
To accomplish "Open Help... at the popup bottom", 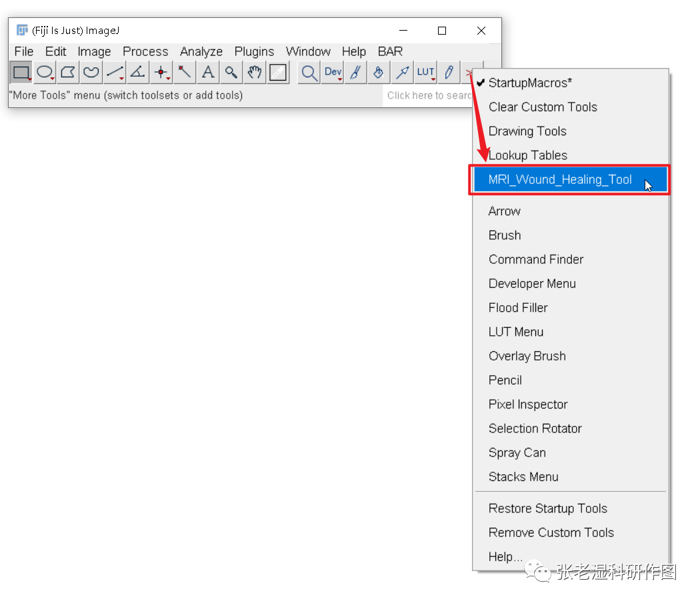I will [571, 556].
